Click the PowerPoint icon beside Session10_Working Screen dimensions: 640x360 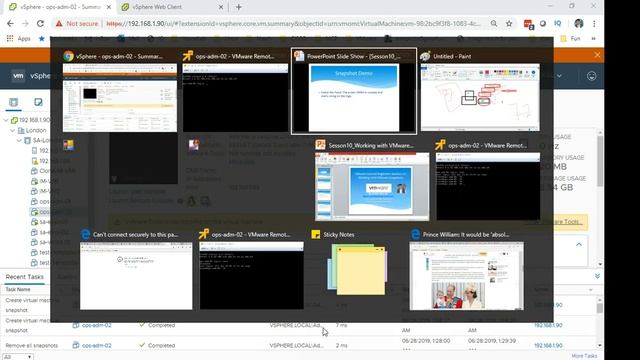pyautogui.click(x=320, y=145)
